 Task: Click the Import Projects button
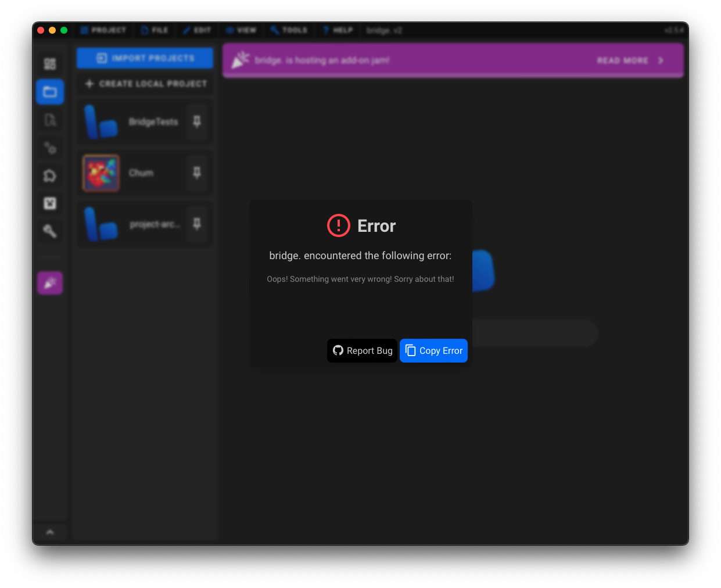(145, 58)
